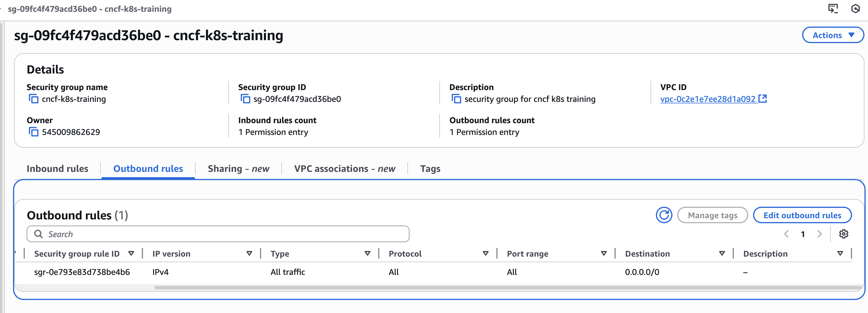Go to previous page of rules

[x=786, y=234]
